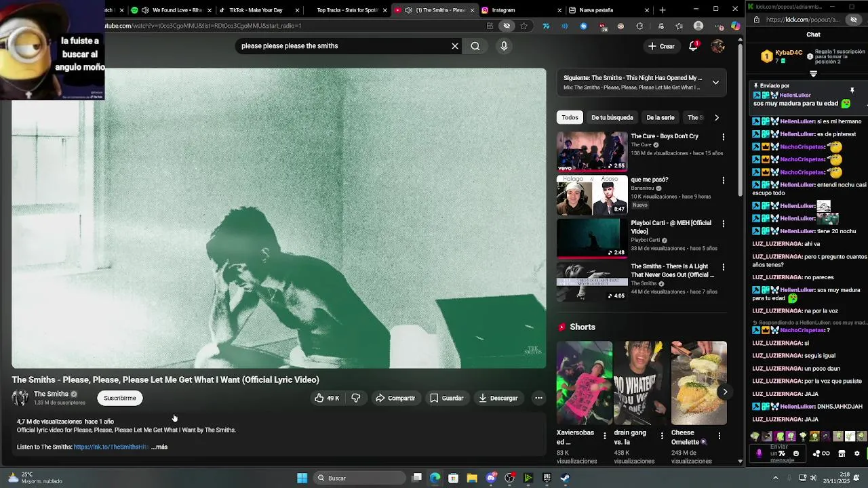Select the 'Todos' filter chip
868x488 pixels.
570,117
